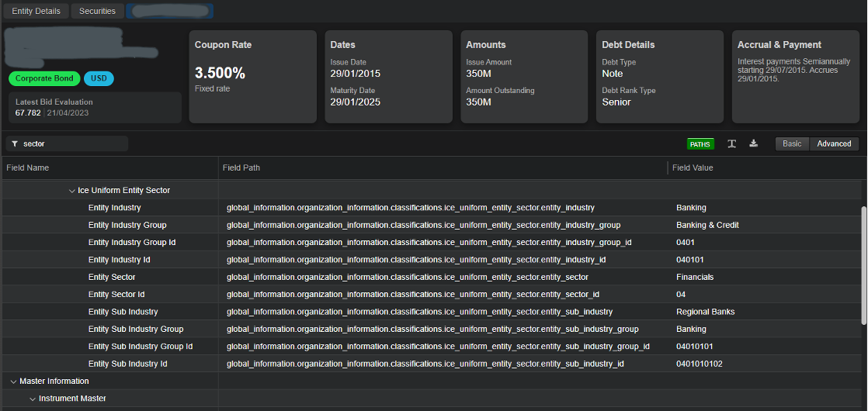Click the sector filter input field
Screen dimensions: 868x411
[74, 143]
